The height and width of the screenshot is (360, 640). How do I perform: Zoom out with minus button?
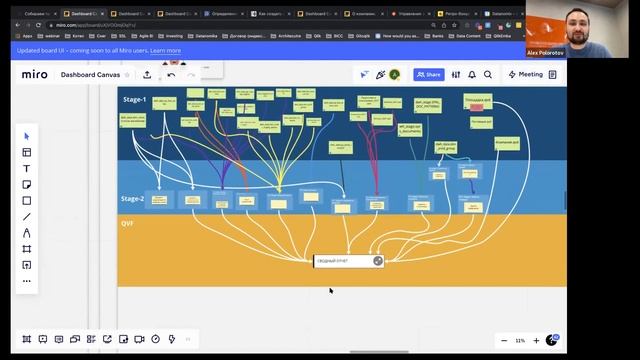504,340
